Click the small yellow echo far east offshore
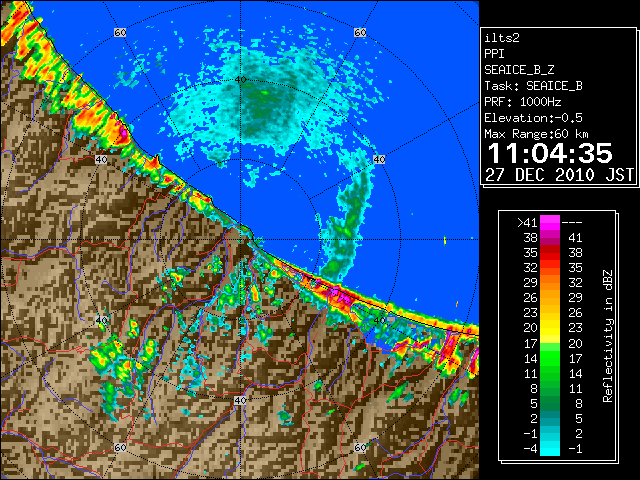The width and height of the screenshot is (640, 480). 445,241
